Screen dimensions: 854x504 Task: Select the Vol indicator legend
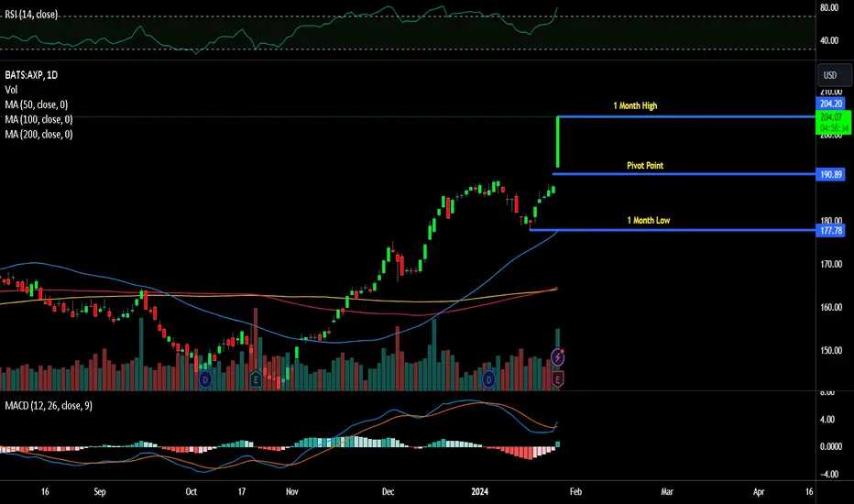(x=11, y=90)
